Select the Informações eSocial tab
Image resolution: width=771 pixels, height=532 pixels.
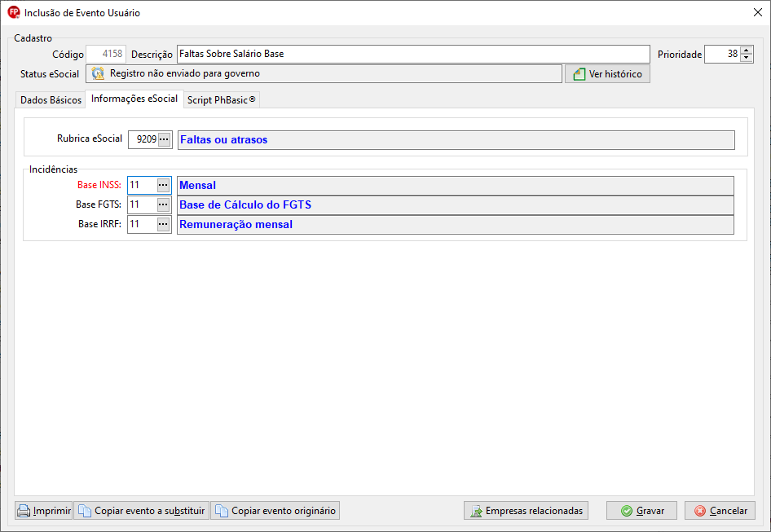click(x=134, y=99)
